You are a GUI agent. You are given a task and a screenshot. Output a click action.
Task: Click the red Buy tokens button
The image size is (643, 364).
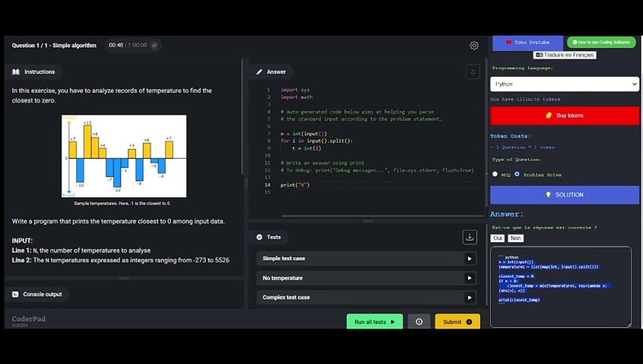565,116
